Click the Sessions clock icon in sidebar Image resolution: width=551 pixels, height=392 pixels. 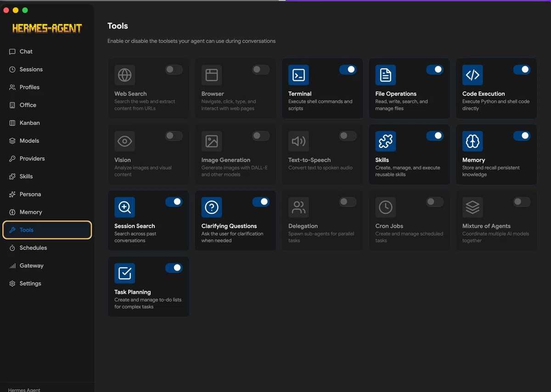(12, 70)
